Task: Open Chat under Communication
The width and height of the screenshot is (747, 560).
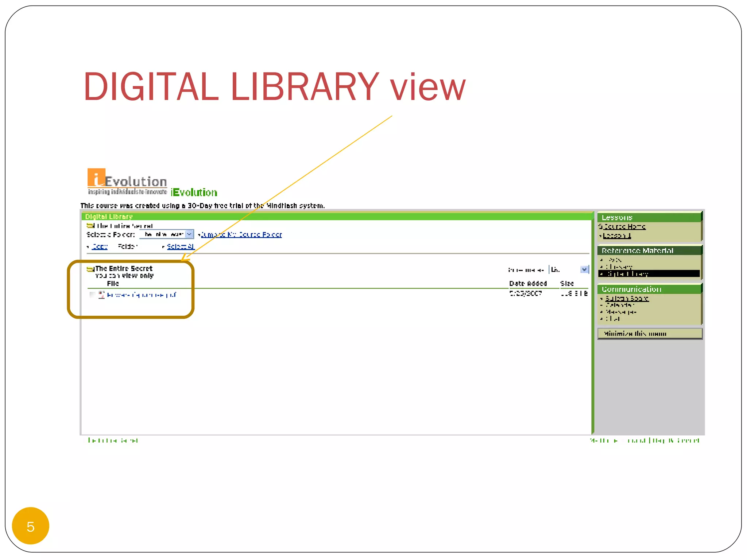Action: (x=613, y=318)
